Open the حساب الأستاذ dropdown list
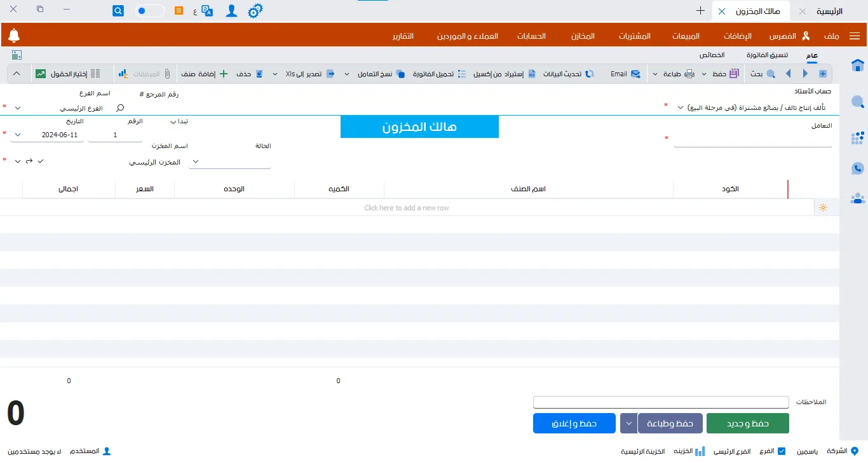Viewport: 868px width, 462px height. (680, 107)
